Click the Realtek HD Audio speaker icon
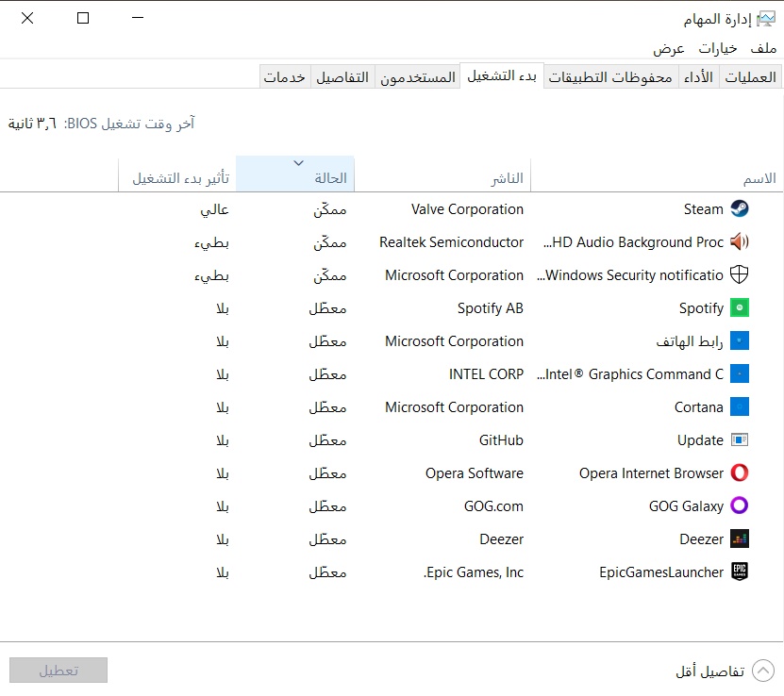 [x=739, y=241]
